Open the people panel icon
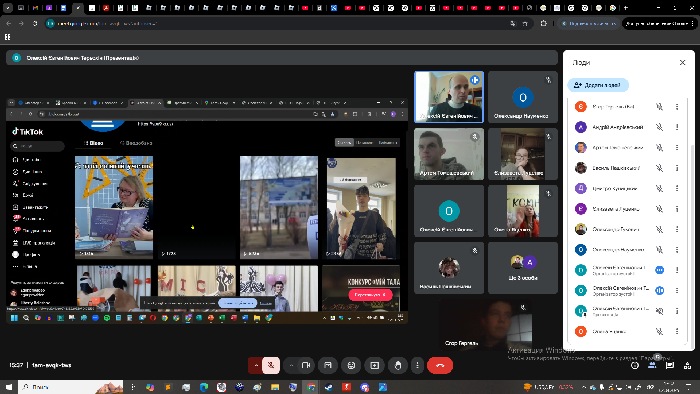Screen dimensions: 700x394 (652, 365)
